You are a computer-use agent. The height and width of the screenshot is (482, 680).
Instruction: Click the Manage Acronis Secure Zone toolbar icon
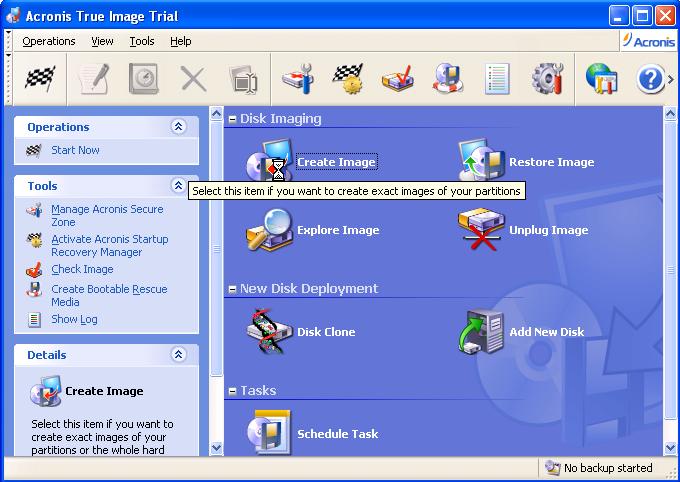point(297,78)
